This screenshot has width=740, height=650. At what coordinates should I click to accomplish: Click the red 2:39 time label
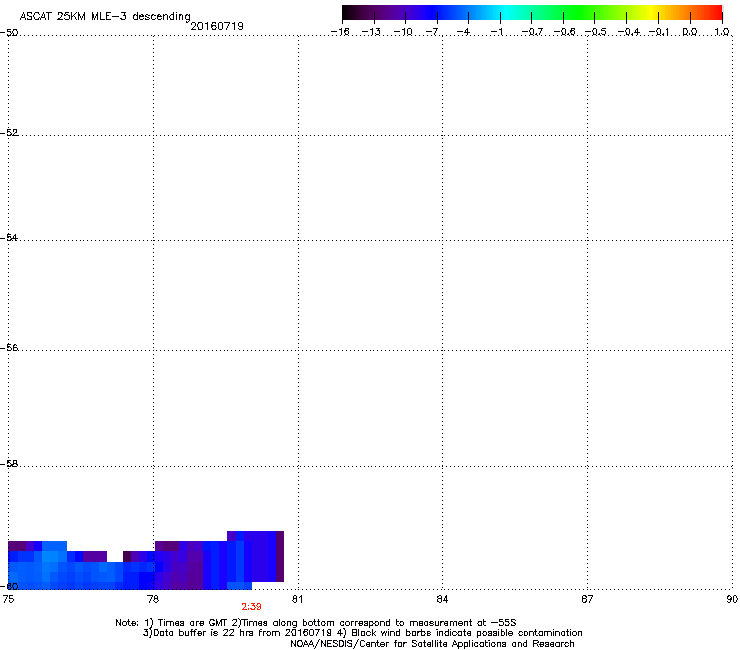point(251,607)
